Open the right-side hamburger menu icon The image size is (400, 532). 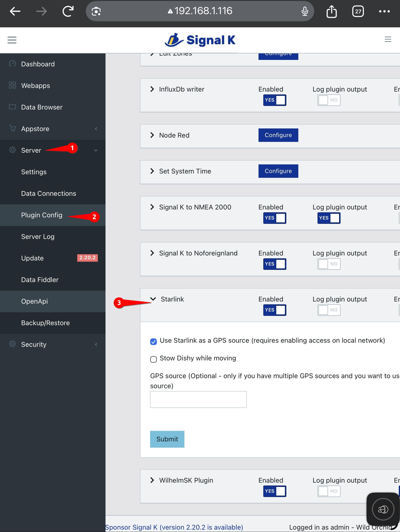388,39
